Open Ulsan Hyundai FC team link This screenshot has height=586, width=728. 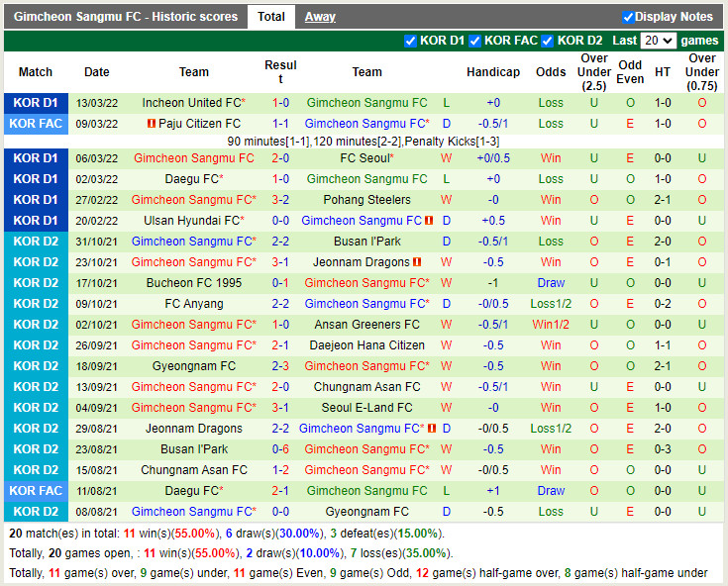click(191, 221)
